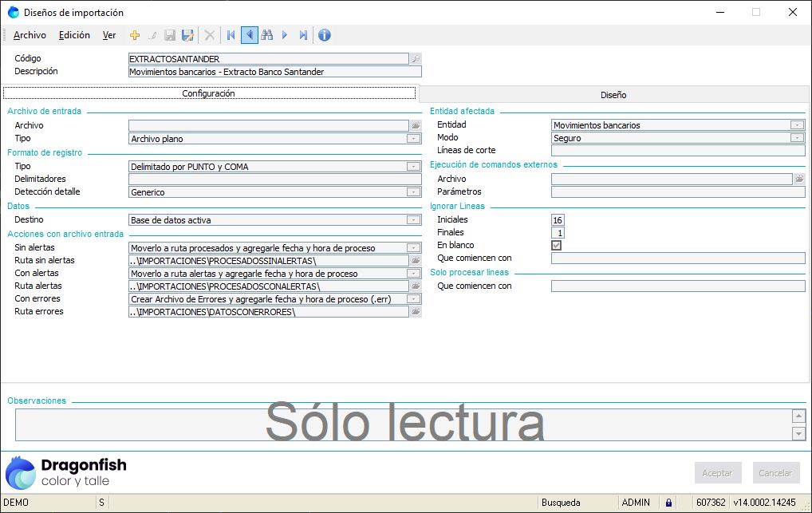The height and width of the screenshot is (513, 812).
Task: Open the Modo Seguro dropdown
Action: [797, 138]
